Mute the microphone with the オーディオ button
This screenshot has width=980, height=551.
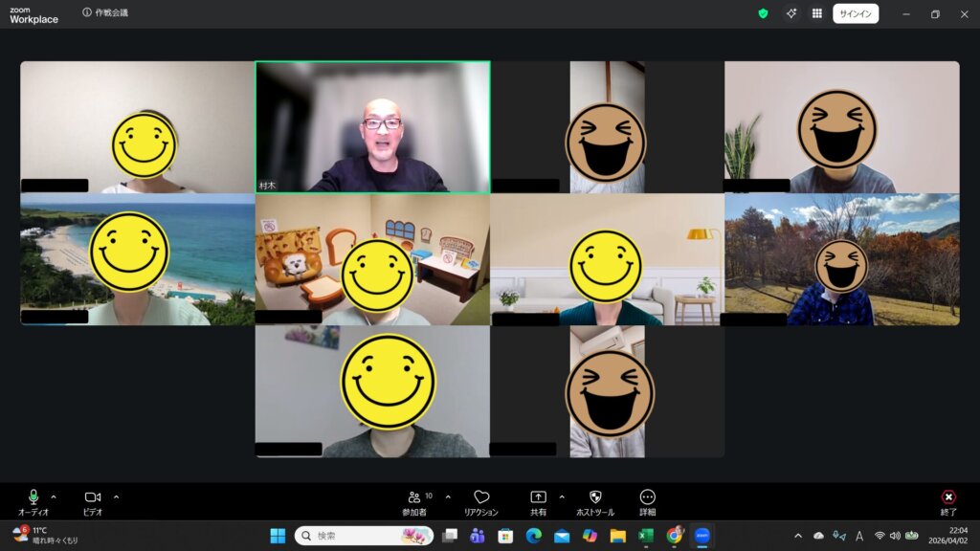pyautogui.click(x=33, y=497)
